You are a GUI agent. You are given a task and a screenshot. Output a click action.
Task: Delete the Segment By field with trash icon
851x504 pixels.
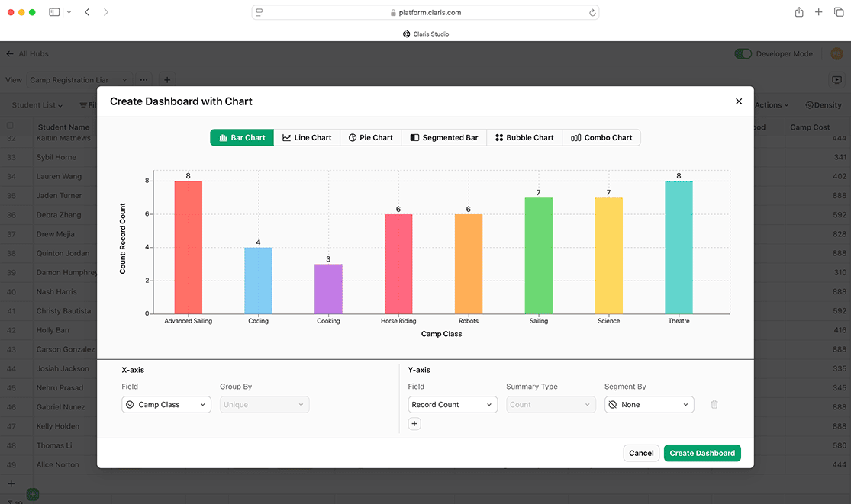[x=714, y=404]
